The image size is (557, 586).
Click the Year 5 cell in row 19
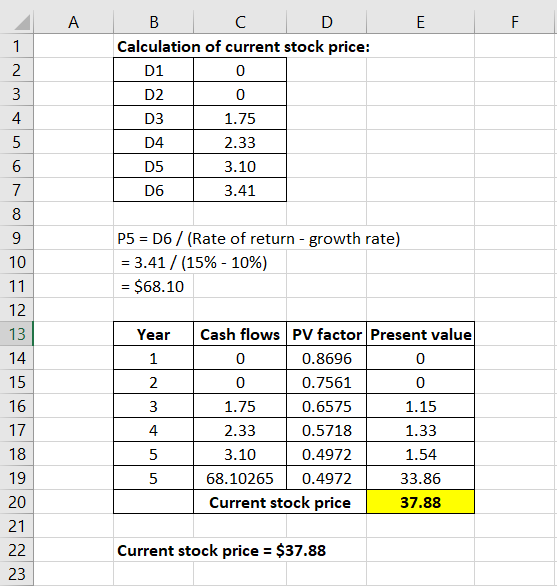coord(154,478)
